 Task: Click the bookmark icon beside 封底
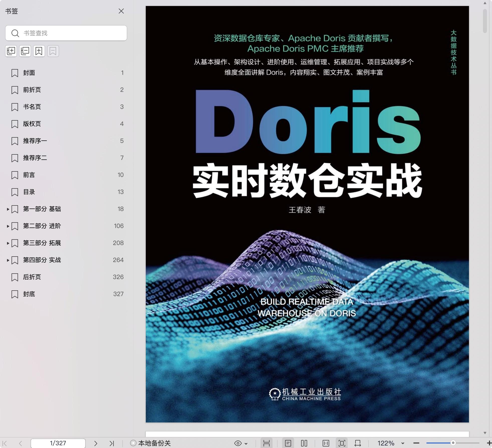(x=15, y=294)
